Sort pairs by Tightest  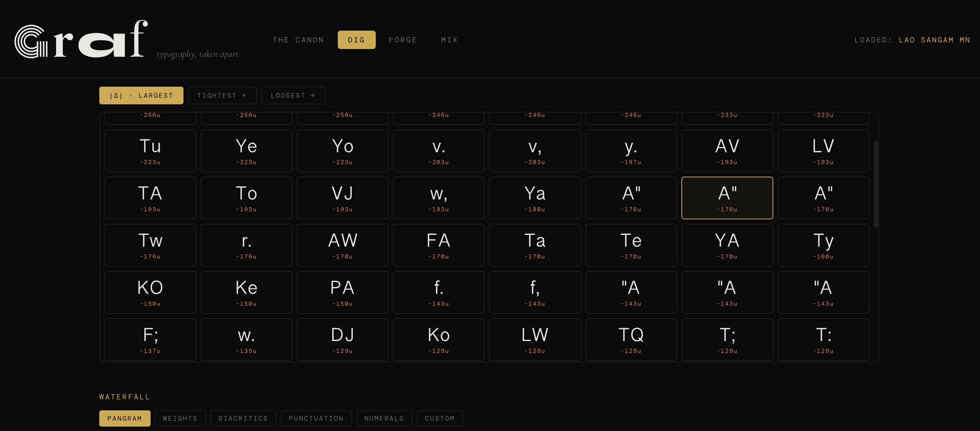pyautogui.click(x=222, y=95)
